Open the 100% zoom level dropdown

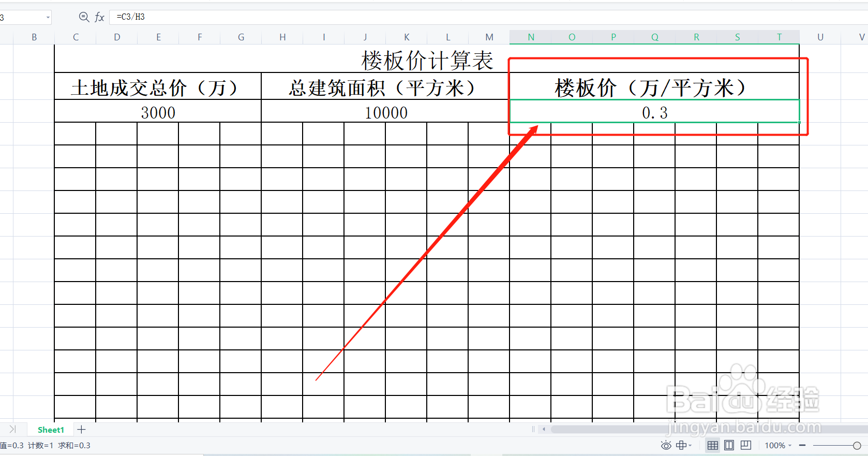pyautogui.click(x=779, y=445)
